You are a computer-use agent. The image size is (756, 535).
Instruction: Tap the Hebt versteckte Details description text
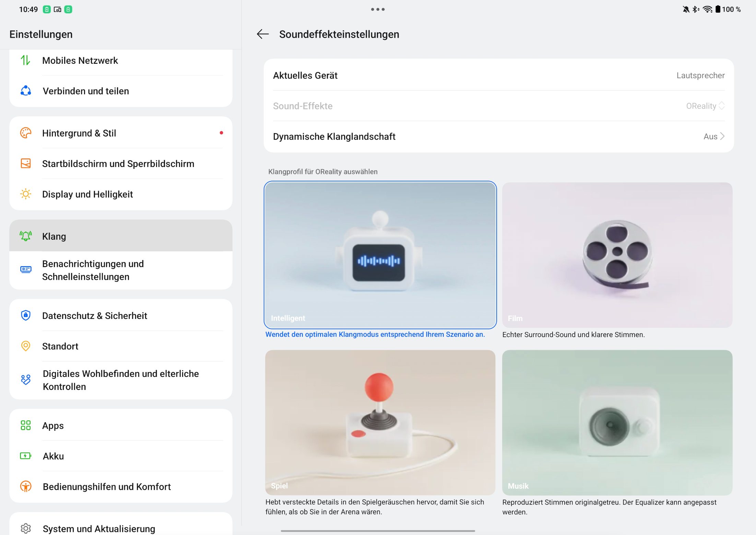click(375, 507)
